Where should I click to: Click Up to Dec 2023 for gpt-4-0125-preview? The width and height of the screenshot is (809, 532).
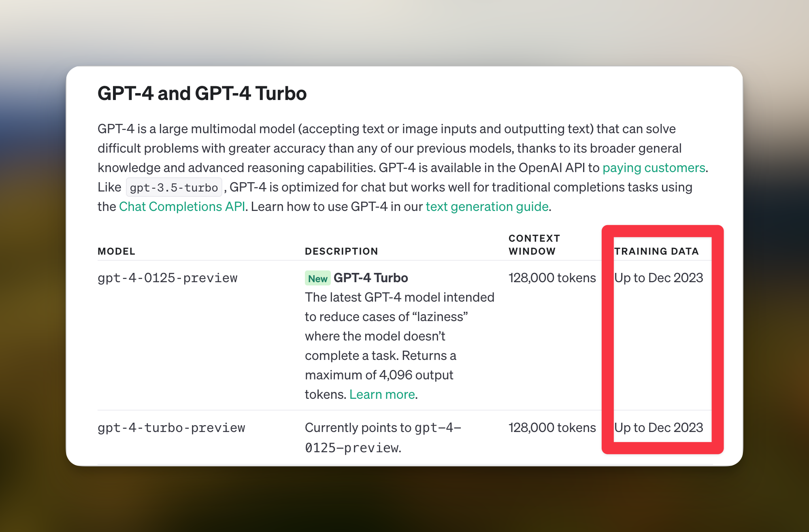(x=658, y=278)
